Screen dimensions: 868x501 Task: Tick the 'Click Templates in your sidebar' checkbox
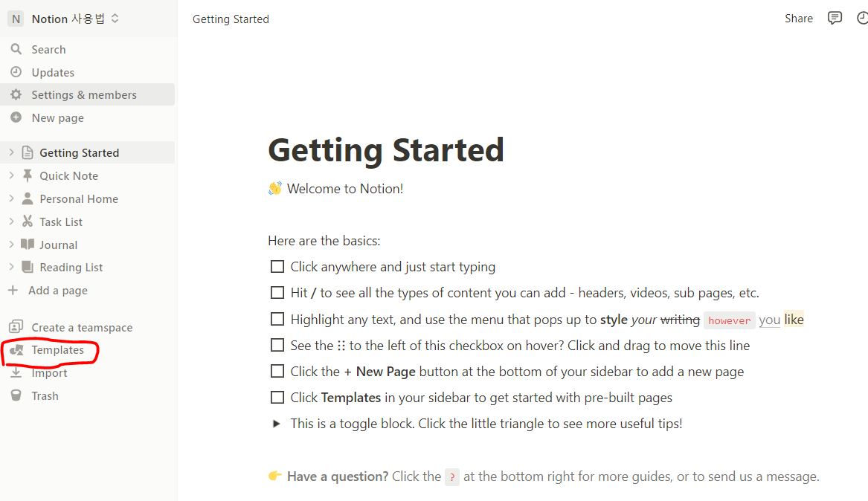[x=277, y=398]
